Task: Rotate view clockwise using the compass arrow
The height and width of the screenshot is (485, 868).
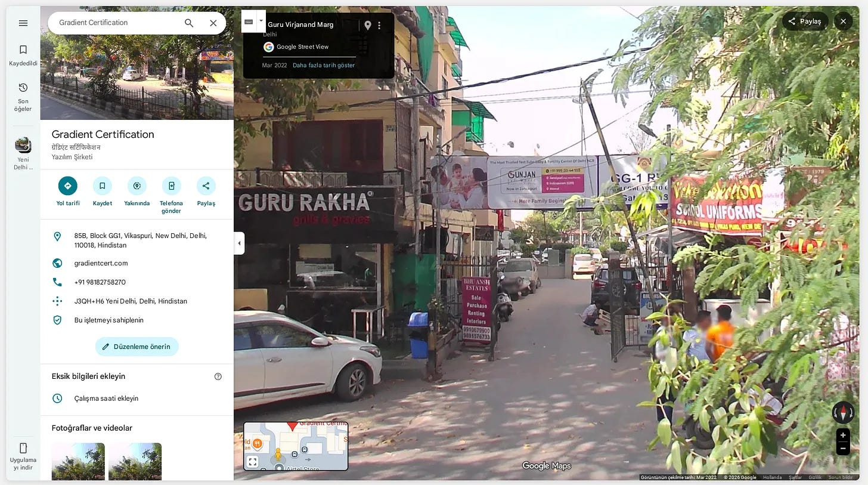Action: (x=851, y=413)
